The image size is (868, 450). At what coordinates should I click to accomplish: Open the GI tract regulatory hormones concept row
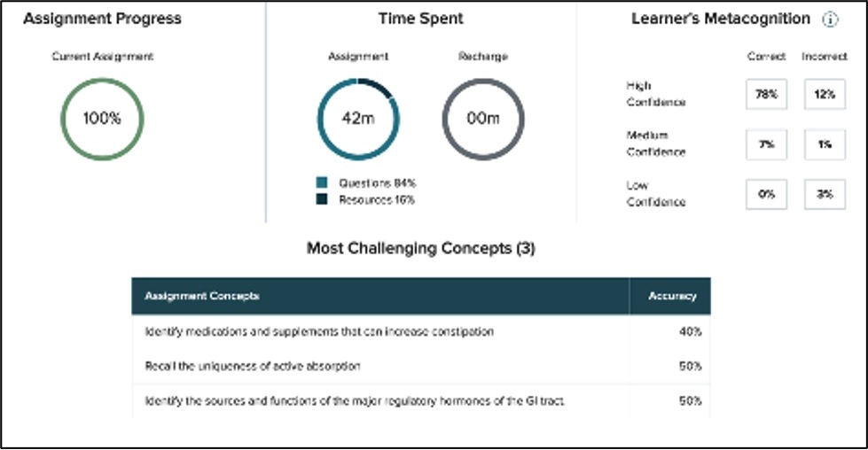point(355,401)
